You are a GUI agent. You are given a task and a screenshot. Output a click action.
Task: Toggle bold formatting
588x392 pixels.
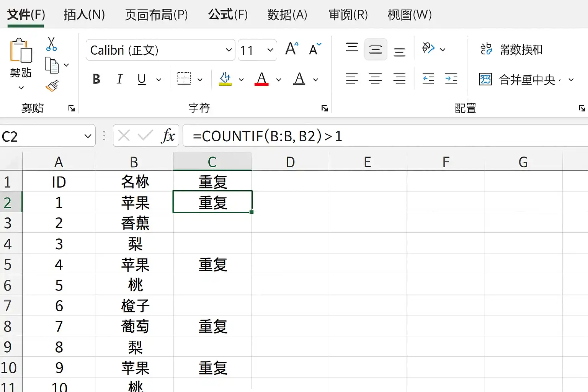96,79
